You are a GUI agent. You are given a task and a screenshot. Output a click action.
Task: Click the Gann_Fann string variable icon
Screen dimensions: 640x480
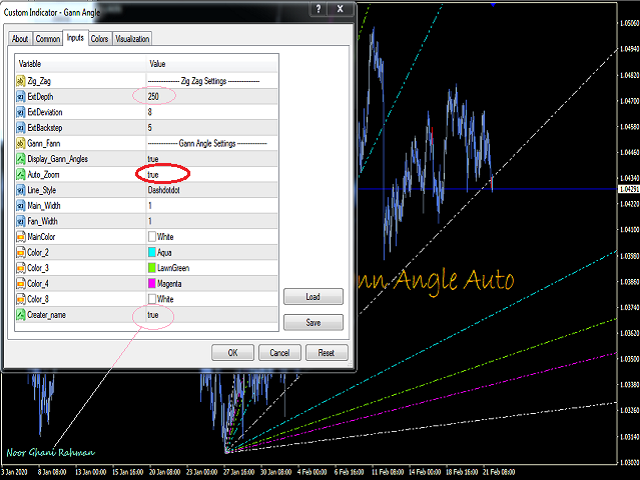(x=21, y=143)
